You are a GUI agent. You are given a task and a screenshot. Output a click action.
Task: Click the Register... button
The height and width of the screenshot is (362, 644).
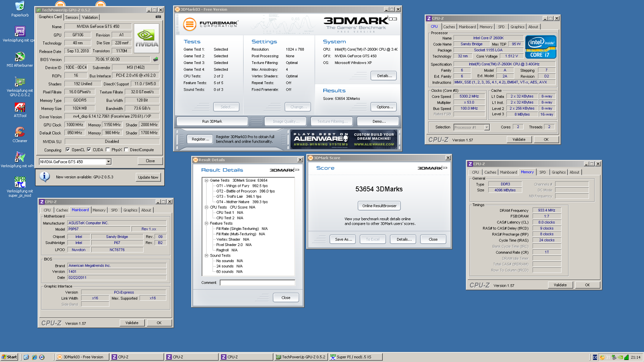[200, 139]
